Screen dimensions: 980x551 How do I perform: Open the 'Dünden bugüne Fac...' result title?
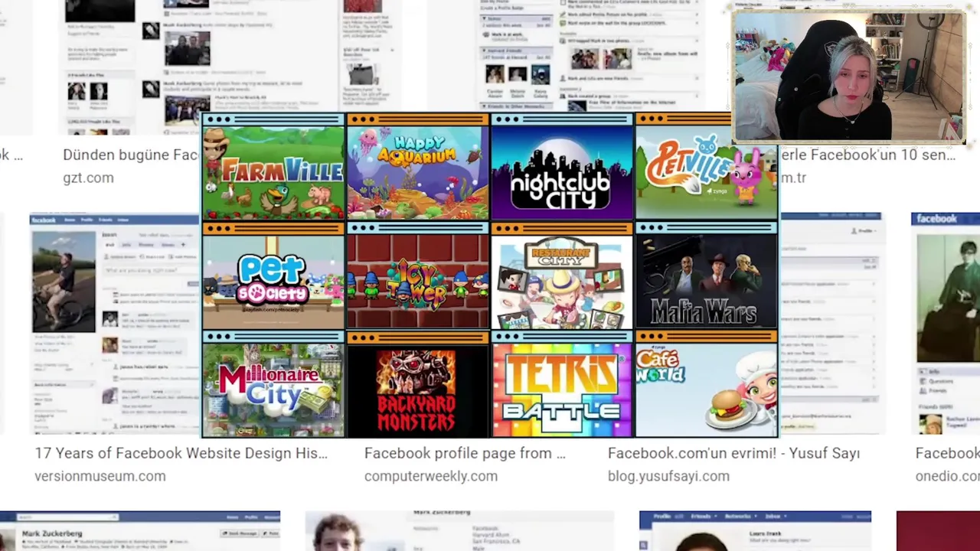131,155
